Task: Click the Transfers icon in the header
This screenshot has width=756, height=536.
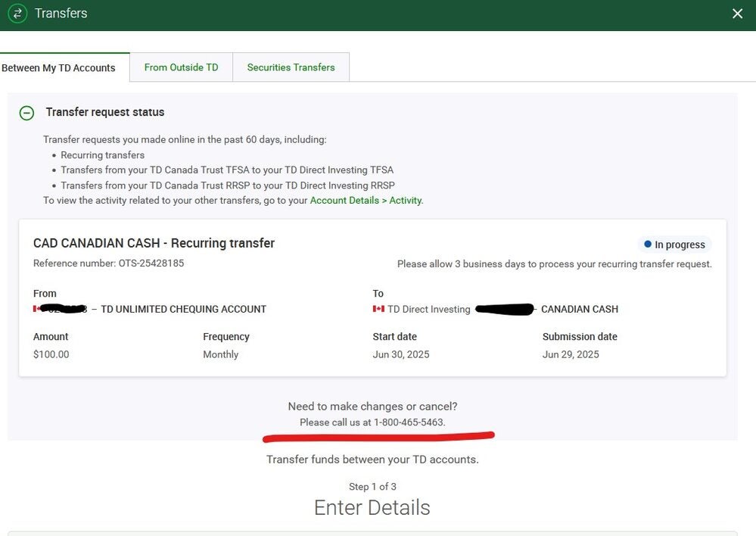Action: coord(17,13)
